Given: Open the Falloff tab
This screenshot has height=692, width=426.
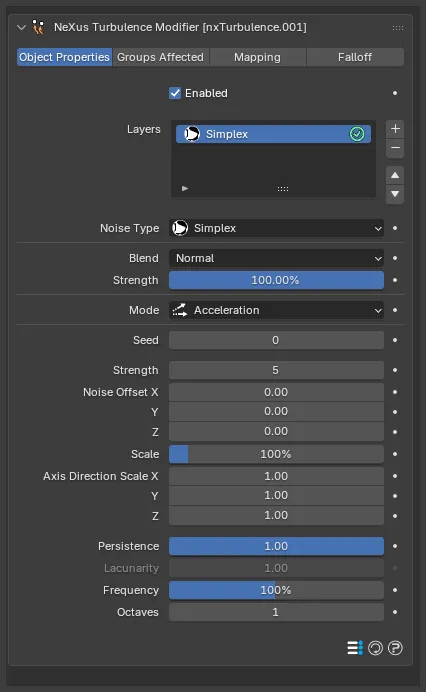Looking at the screenshot, I should coord(355,57).
